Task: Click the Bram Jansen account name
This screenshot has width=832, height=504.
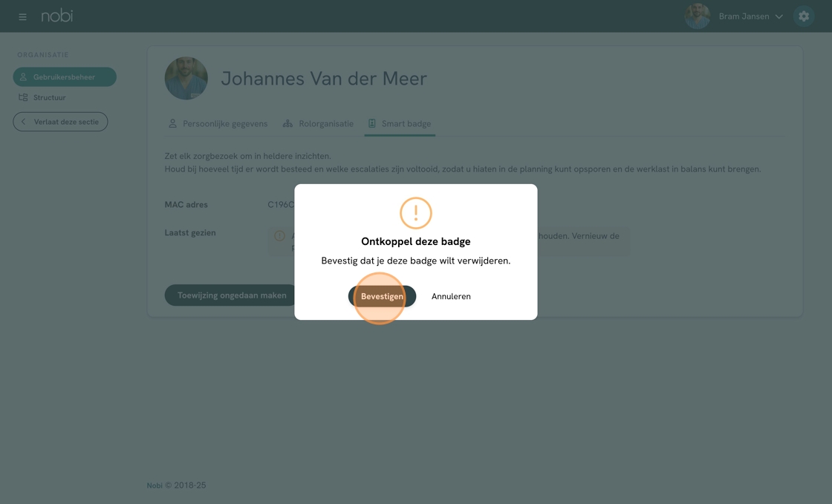Action: click(744, 16)
